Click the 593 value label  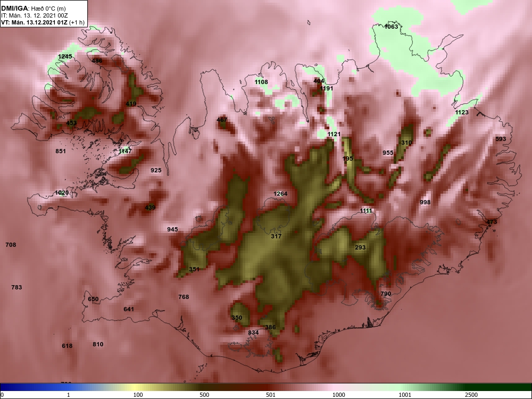pos(501,139)
